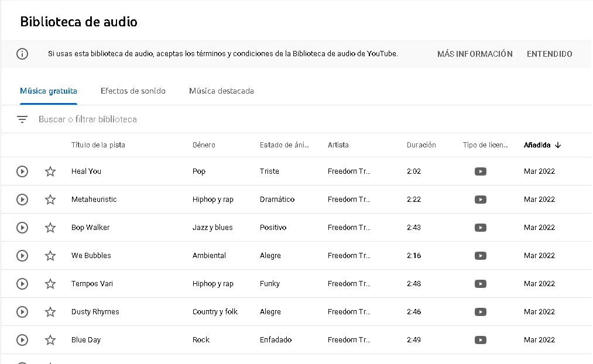Screen dimensions: 593x364
Task: Open MÁS INFORMACIÓN about the terms
Action: 475,53
